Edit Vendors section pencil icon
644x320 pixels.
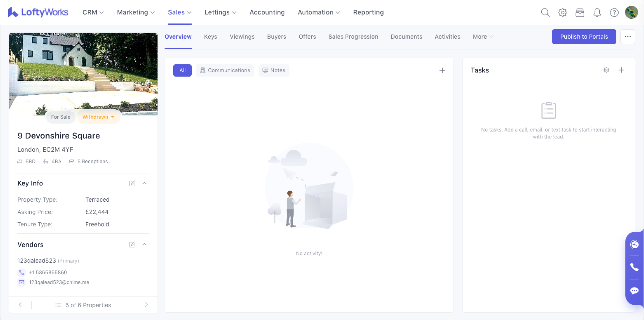click(132, 244)
